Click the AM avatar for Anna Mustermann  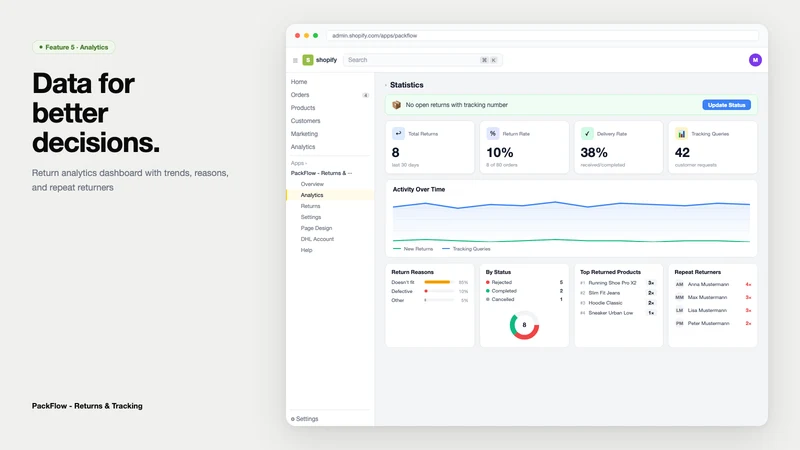[x=679, y=284]
